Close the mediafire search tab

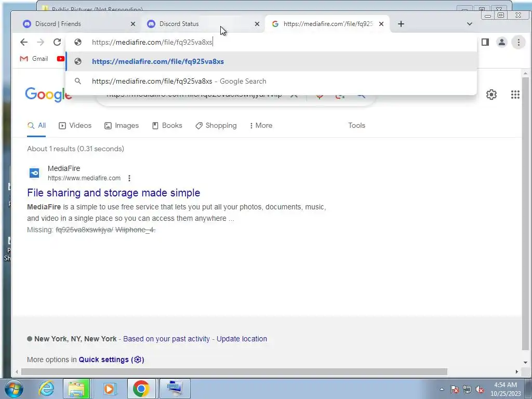click(x=381, y=24)
